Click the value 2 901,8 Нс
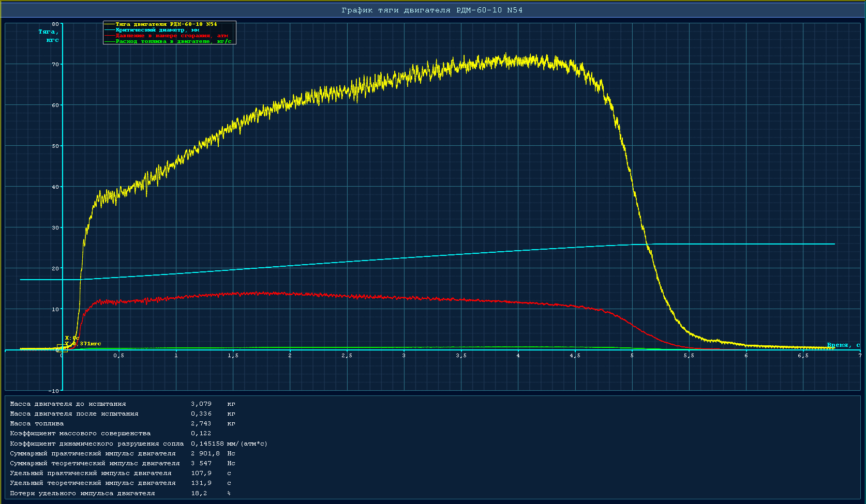 (213, 453)
